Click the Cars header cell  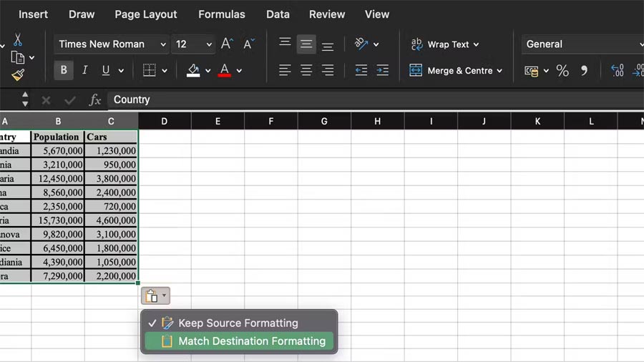pos(111,137)
